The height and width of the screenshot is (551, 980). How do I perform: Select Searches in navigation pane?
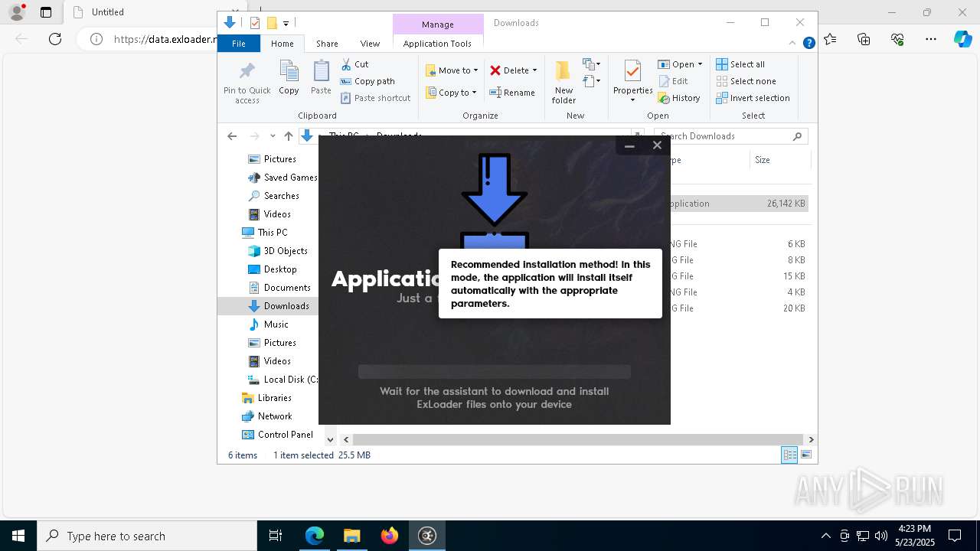(273, 196)
